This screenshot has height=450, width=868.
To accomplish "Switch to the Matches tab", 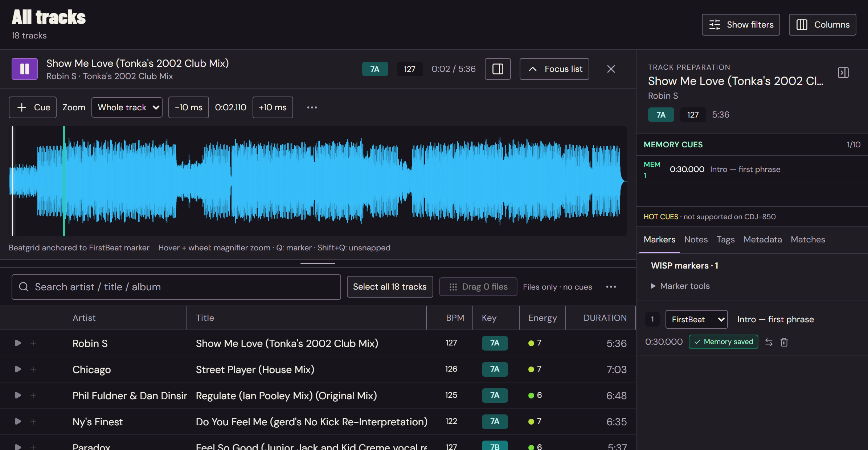I will coord(808,240).
